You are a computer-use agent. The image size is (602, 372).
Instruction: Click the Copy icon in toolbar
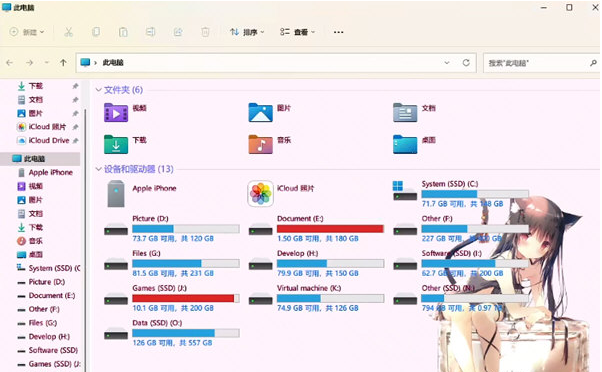96,32
